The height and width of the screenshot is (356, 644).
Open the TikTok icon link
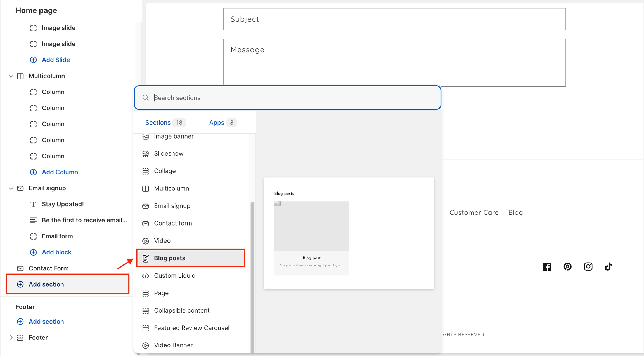coord(608,266)
